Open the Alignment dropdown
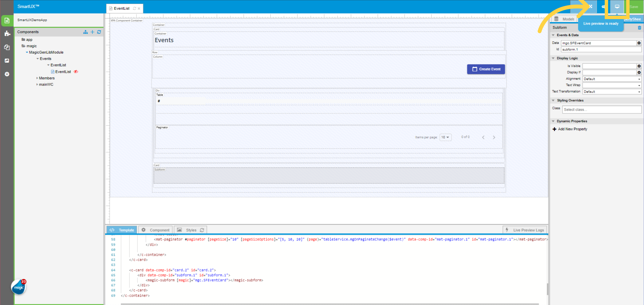Screen dimensions: 644x305 [612, 79]
